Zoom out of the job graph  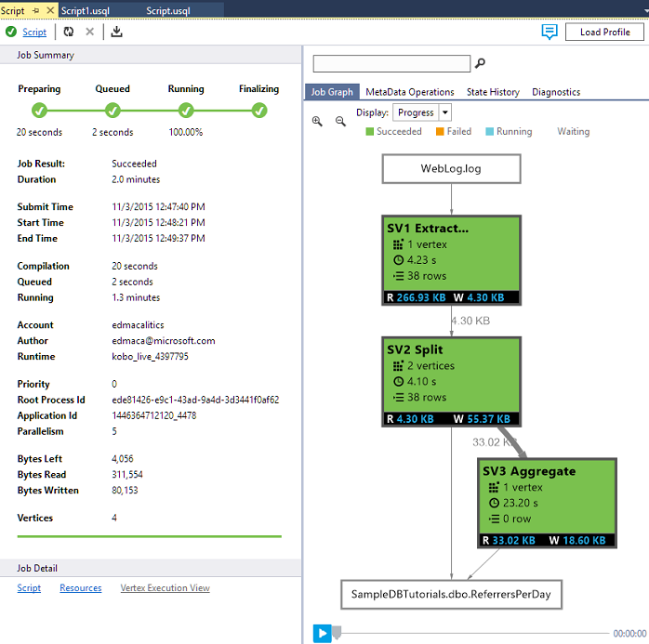(340, 121)
